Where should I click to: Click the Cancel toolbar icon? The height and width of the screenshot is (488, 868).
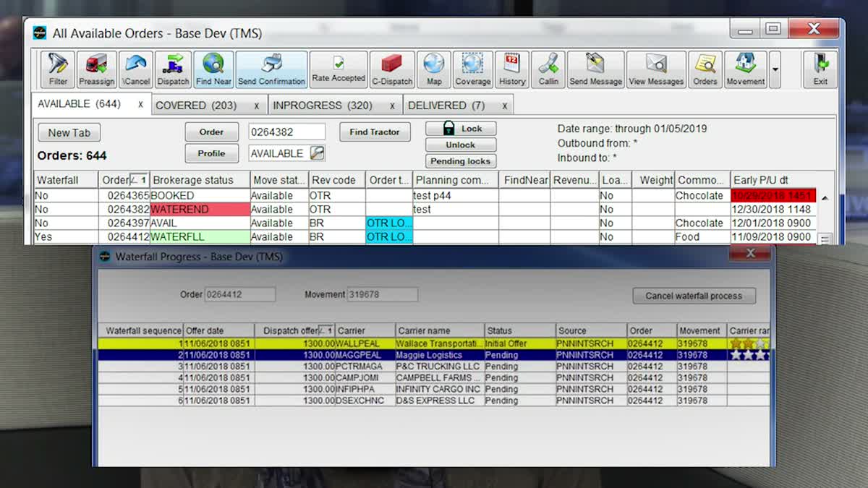coord(136,69)
